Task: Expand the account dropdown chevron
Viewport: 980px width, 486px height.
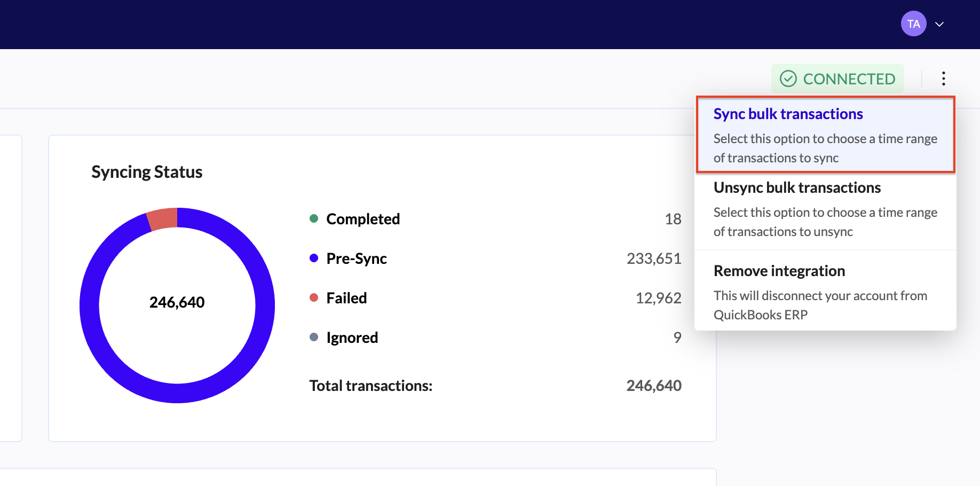Action: (x=939, y=24)
